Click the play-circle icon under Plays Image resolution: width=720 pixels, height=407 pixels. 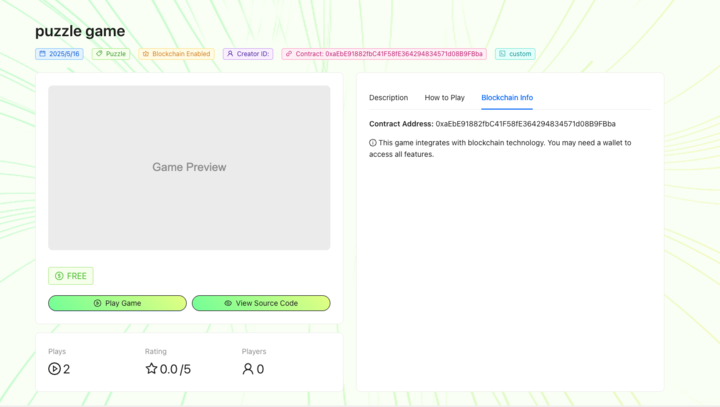(x=54, y=369)
